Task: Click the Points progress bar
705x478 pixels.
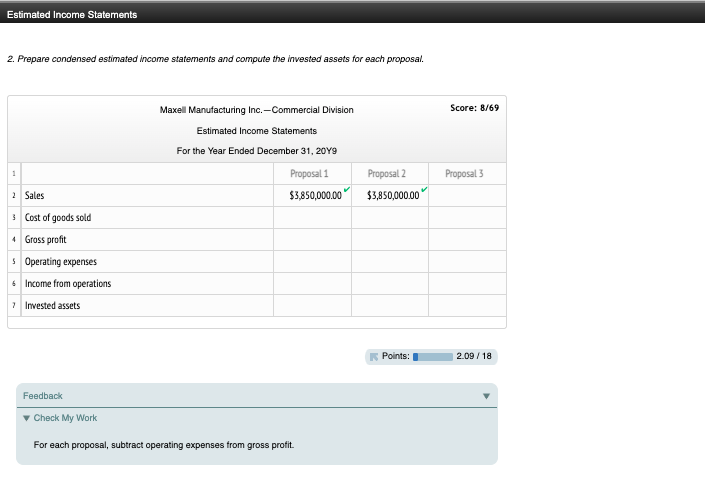Action: click(x=433, y=357)
